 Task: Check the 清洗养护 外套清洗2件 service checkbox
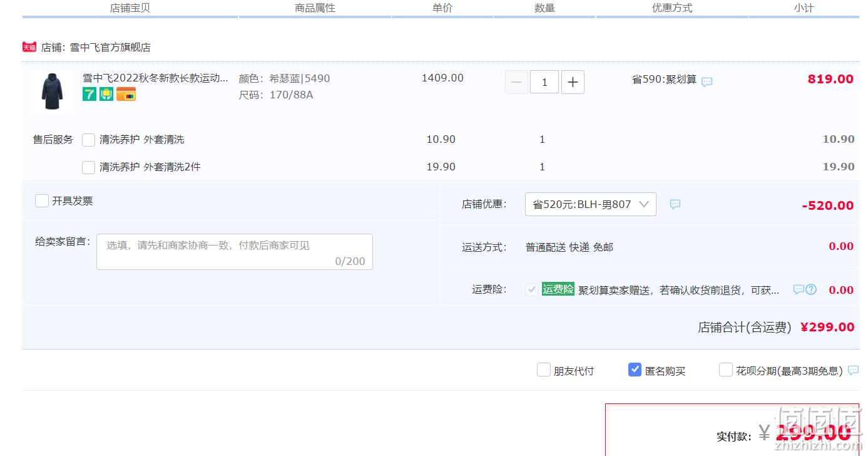coord(89,167)
